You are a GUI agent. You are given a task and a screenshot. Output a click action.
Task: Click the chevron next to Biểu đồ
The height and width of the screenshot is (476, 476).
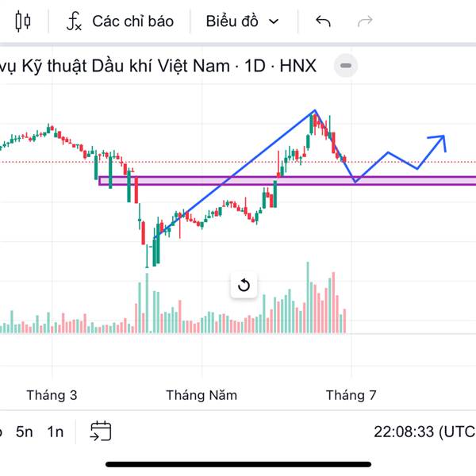(274, 21)
